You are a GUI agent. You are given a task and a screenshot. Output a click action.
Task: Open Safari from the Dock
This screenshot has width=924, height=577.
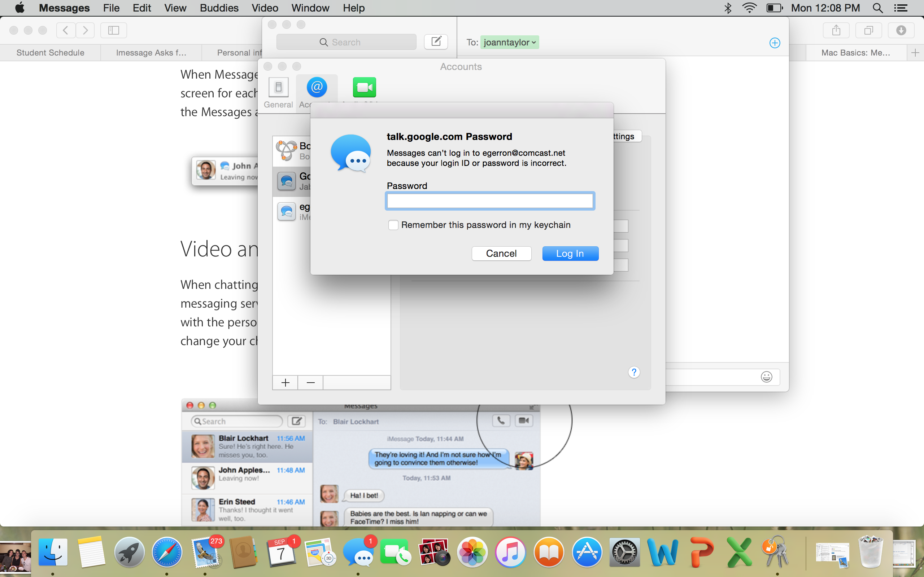(x=167, y=552)
